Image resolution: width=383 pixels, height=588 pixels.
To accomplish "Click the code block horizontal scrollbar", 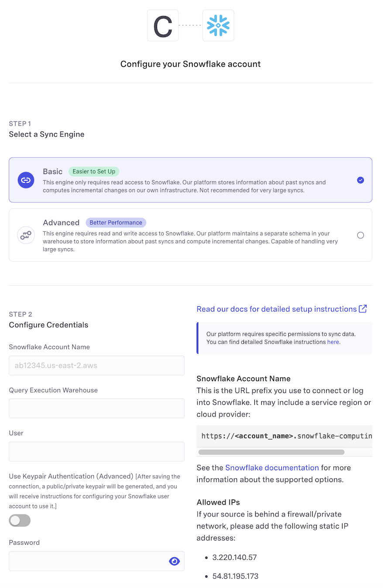I will point(271,452).
